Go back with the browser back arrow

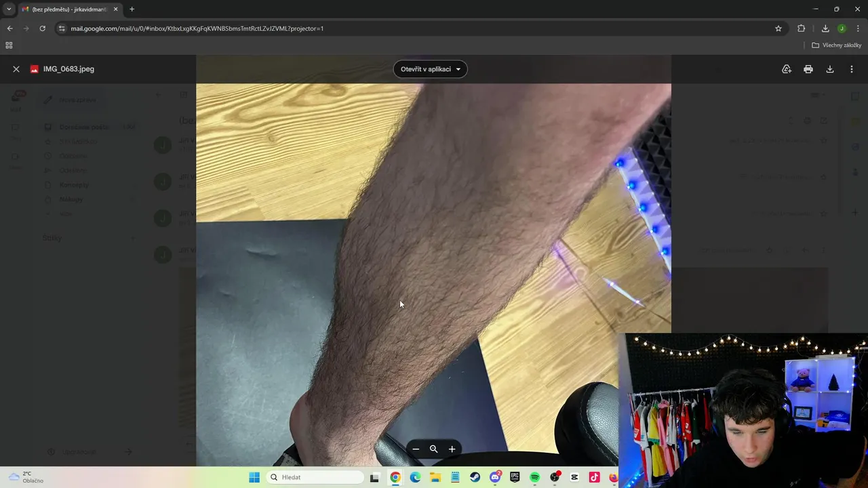point(9,28)
